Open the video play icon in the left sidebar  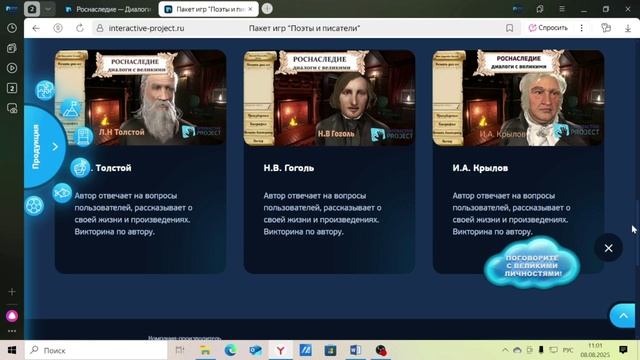pos(12,68)
